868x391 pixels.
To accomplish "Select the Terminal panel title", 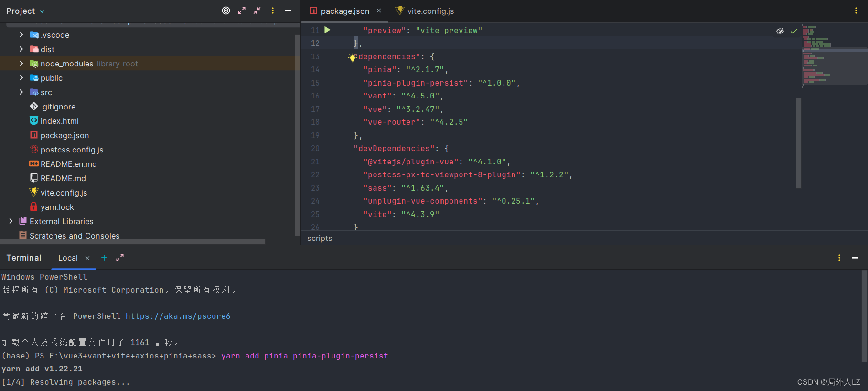I will point(24,258).
